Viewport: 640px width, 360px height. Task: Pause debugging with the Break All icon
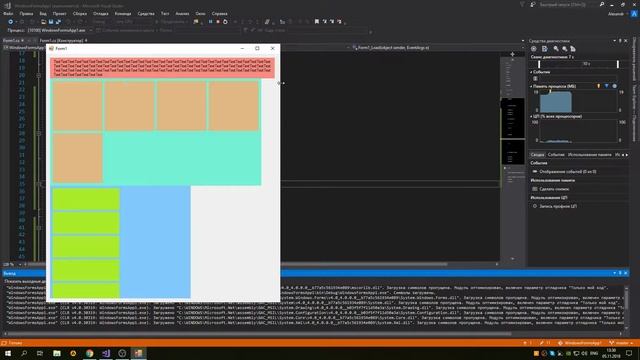(211, 22)
